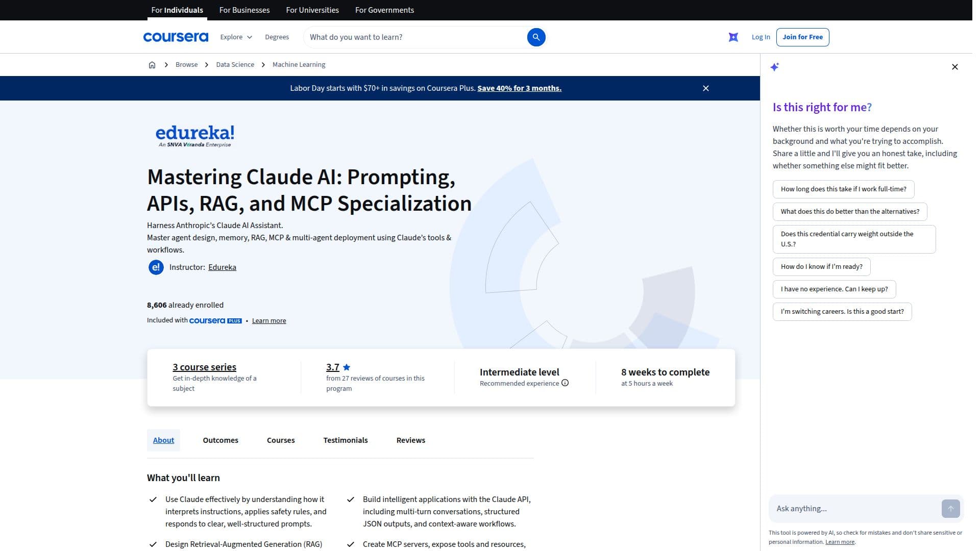Image resolution: width=980 pixels, height=551 pixels.
Task: Click Save 40% for 3 months link
Action: click(519, 88)
